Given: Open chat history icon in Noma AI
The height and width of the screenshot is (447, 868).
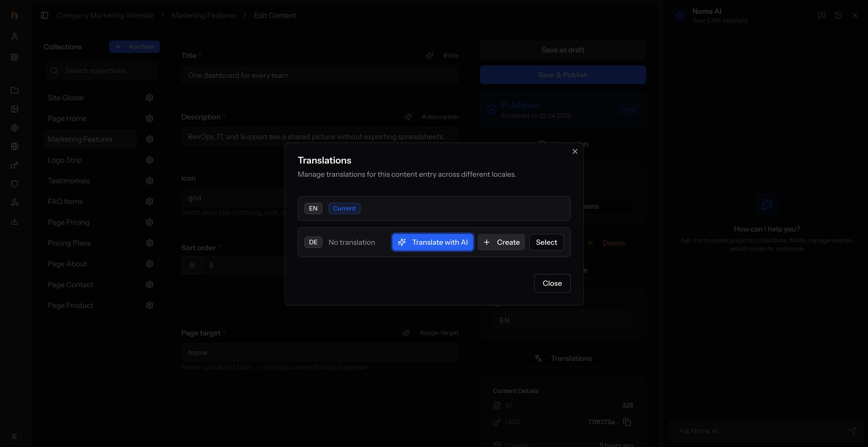Looking at the screenshot, I should click(838, 16).
